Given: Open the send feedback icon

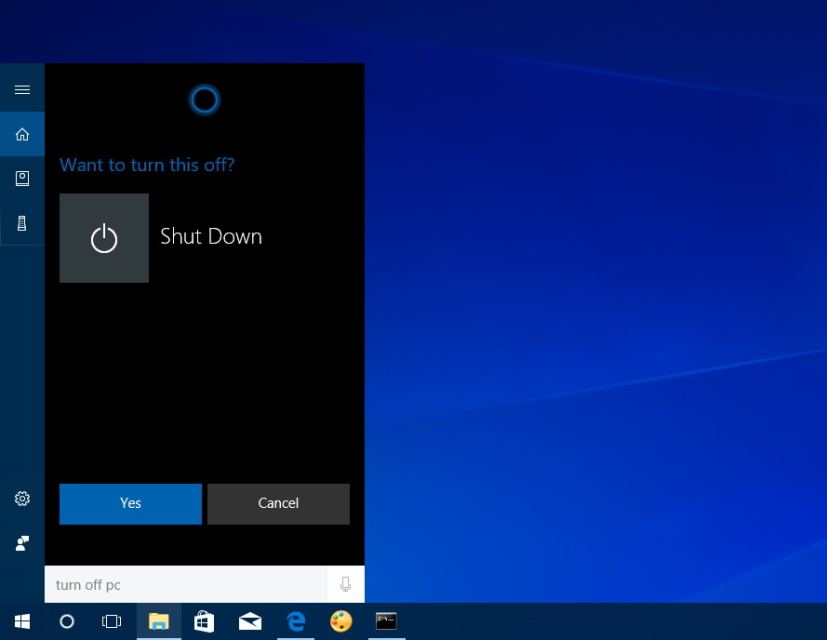Looking at the screenshot, I should click(x=21, y=543).
